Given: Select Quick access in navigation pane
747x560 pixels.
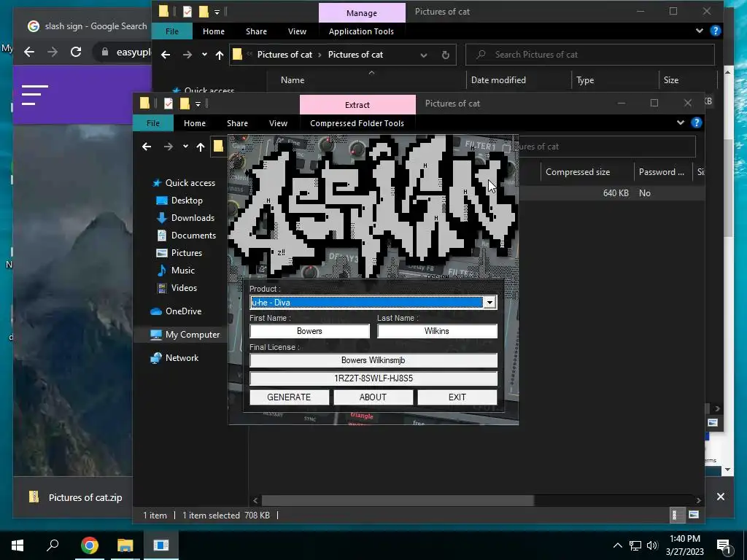Looking at the screenshot, I should (x=183, y=183).
